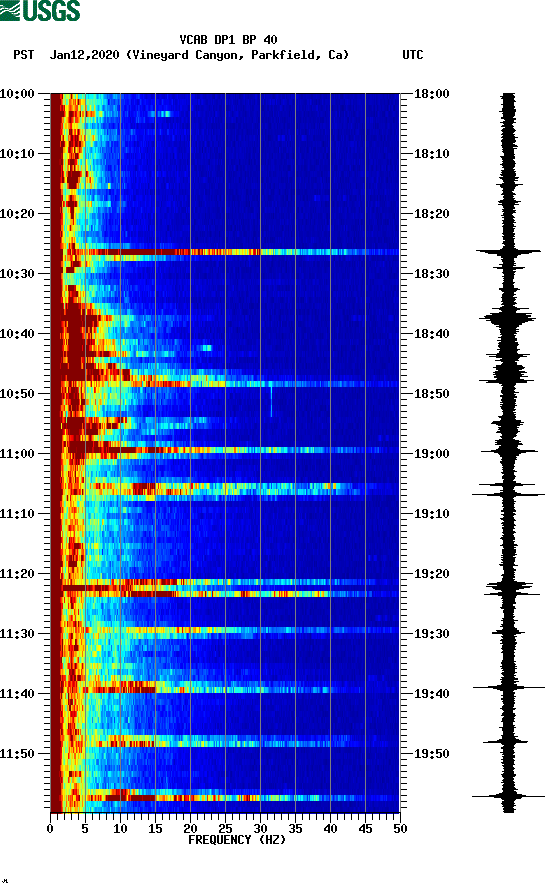Click the '10:30' PST time label
The height and width of the screenshot is (892, 552).
[17, 274]
